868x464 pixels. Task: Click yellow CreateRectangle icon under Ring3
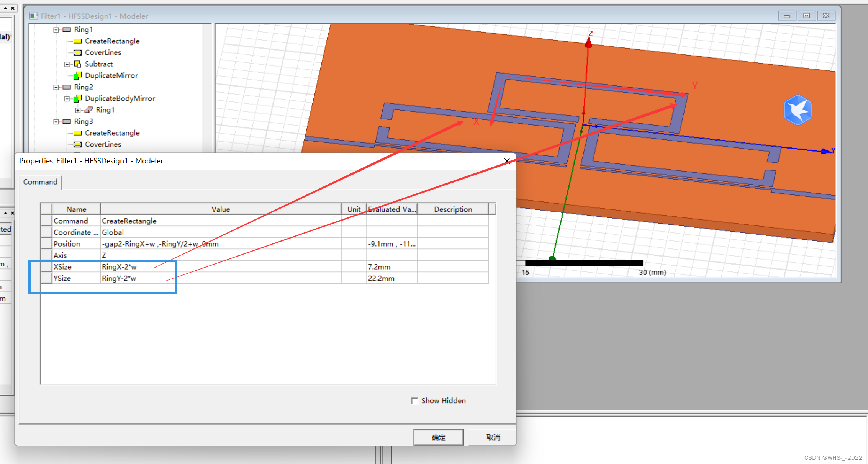pos(77,133)
